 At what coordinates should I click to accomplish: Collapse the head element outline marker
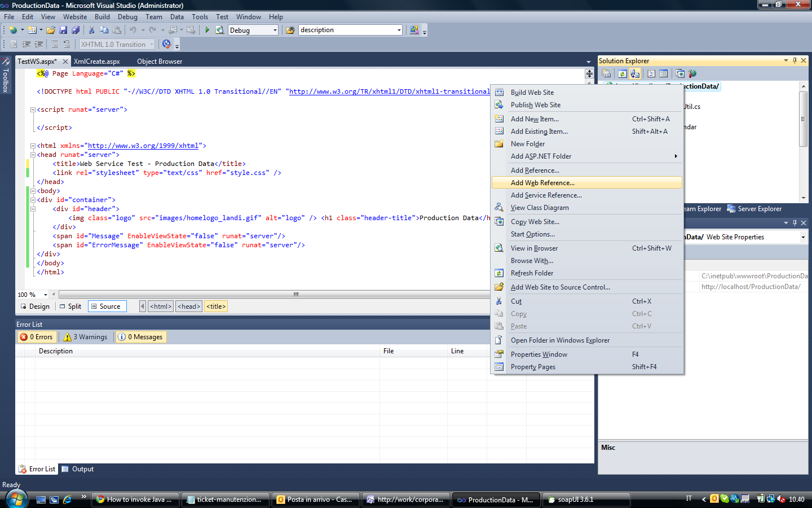pos(33,155)
